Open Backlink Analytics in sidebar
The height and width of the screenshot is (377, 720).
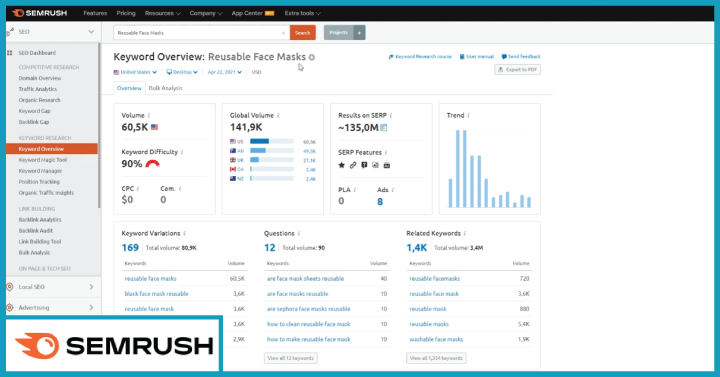[40, 219]
